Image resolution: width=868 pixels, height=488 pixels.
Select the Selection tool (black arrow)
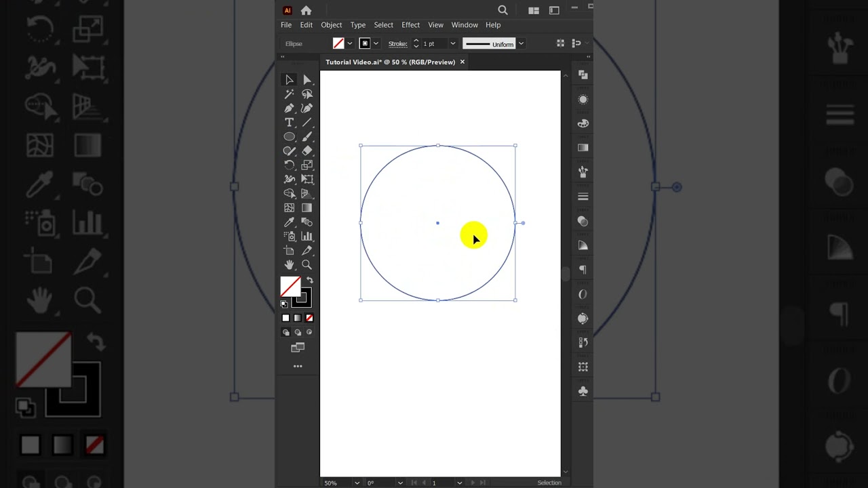tap(290, 80)
